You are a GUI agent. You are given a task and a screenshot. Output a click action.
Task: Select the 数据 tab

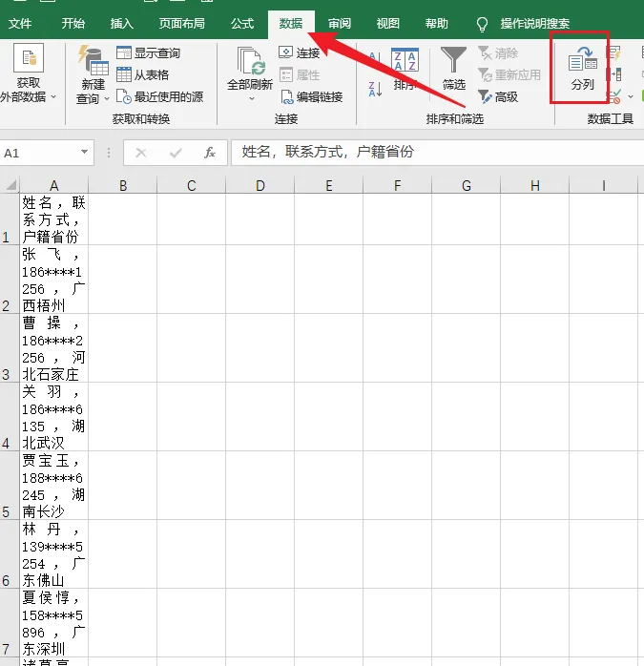[291, 24]
